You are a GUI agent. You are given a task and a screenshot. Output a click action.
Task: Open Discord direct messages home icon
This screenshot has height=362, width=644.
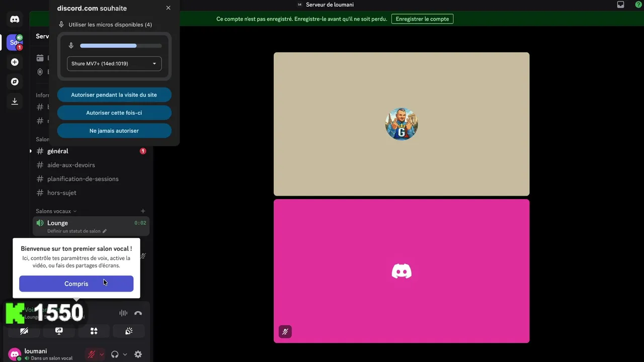(15, 19)
